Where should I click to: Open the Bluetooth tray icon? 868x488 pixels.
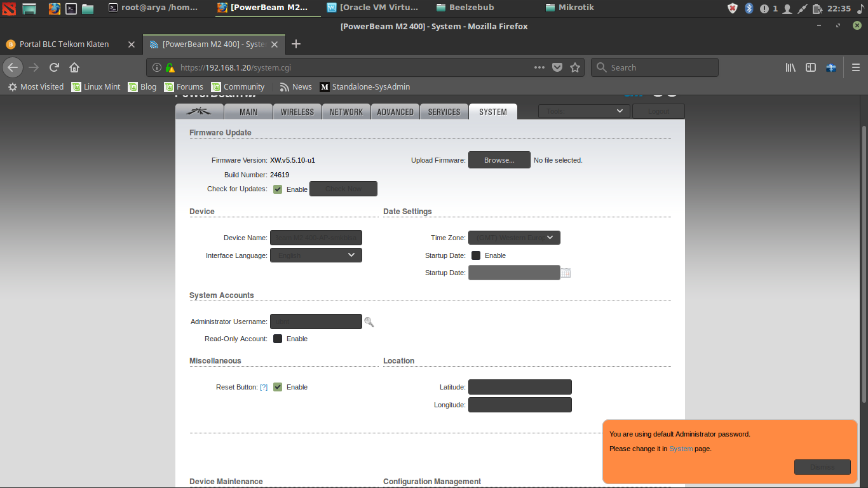pos(749,8)
